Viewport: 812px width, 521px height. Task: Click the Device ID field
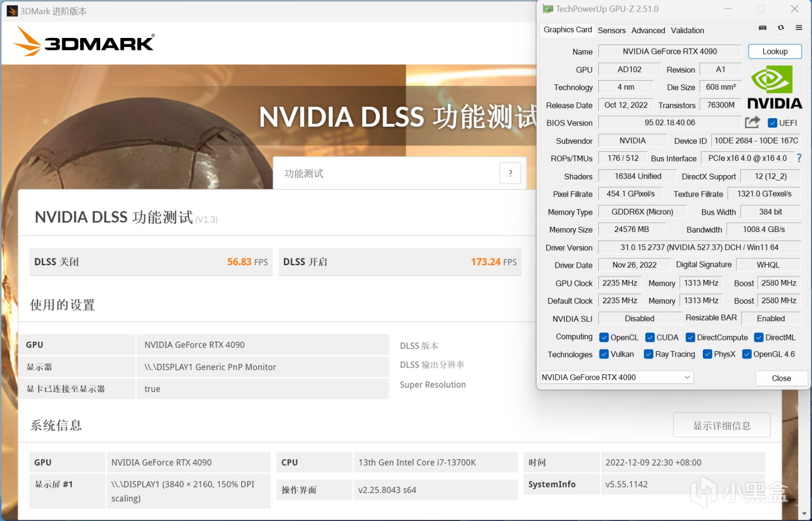click(756, 141)
